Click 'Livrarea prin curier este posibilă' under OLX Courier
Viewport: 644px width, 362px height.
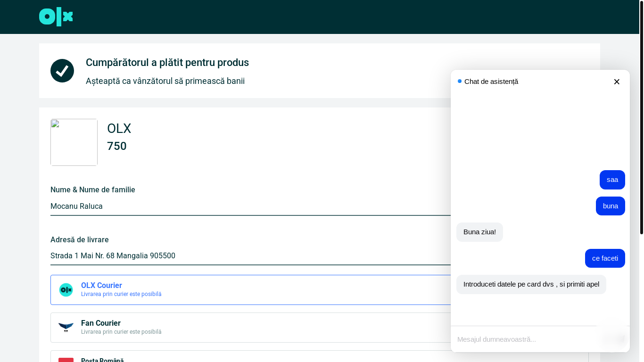click(121, 294)
